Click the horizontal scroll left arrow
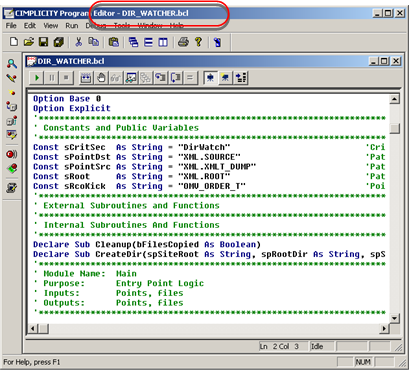409x370 pixels. pyautogui.click(x=33, y=329)
